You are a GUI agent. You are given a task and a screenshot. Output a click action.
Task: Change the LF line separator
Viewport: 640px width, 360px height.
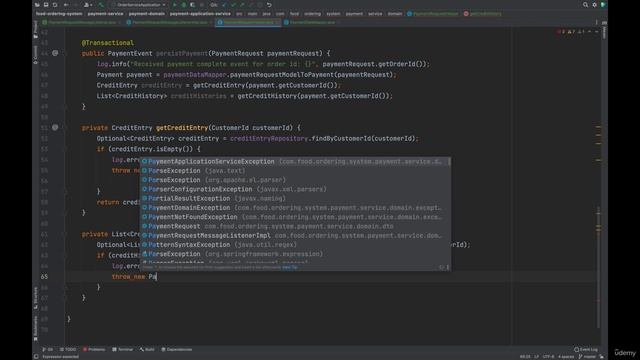point(537,357)
